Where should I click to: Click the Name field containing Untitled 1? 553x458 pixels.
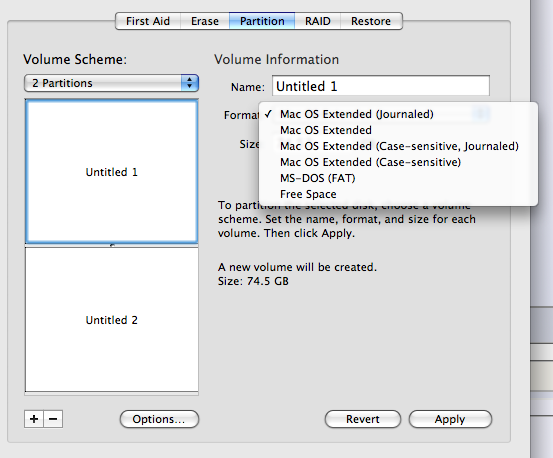tap(381, 86)
